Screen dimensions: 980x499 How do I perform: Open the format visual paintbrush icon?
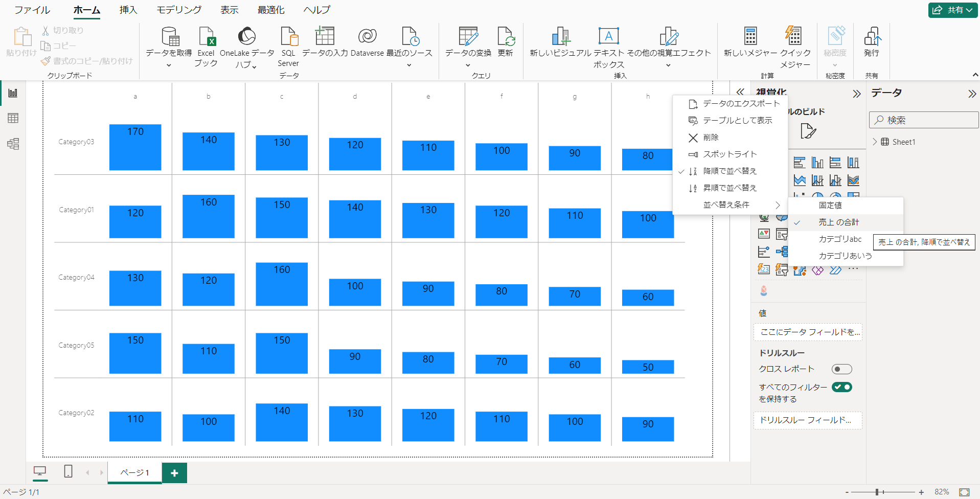pyautogui.click(x=808, y=131)
